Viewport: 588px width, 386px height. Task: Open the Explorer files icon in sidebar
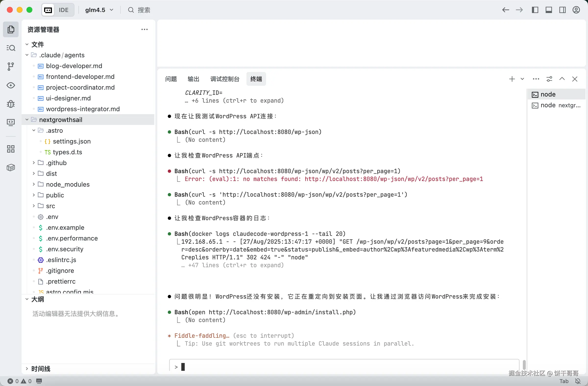tap(11, 29)
